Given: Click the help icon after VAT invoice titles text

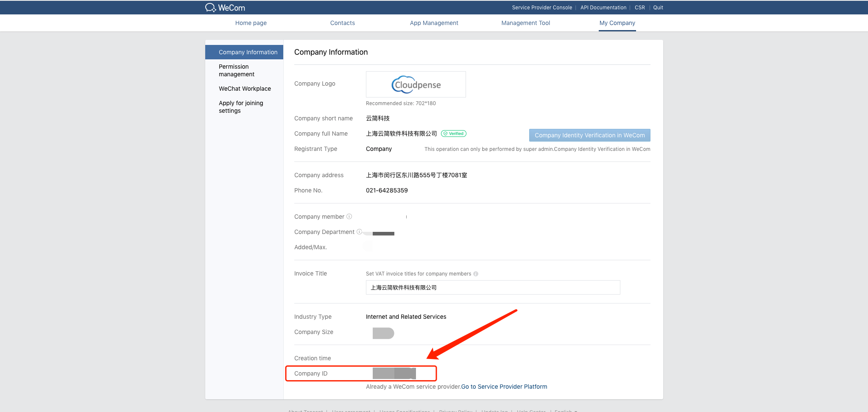Looking at the screenshot, I should 476,274.
